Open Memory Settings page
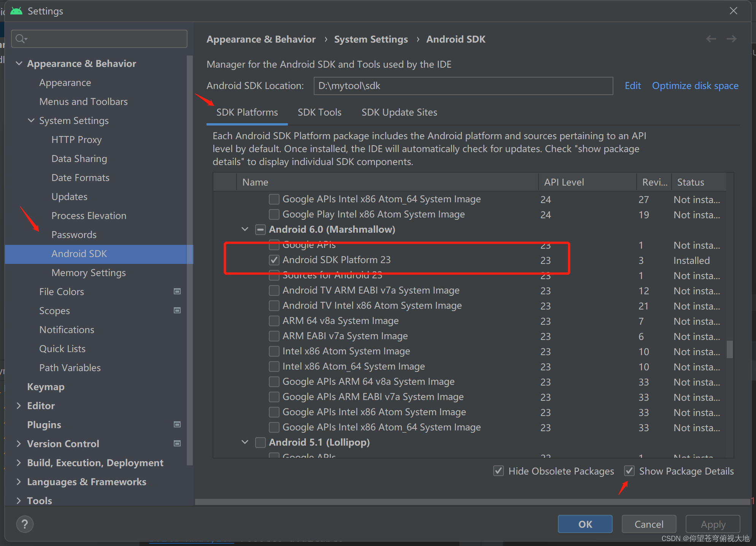756x546 pixels. pos(89,273)
